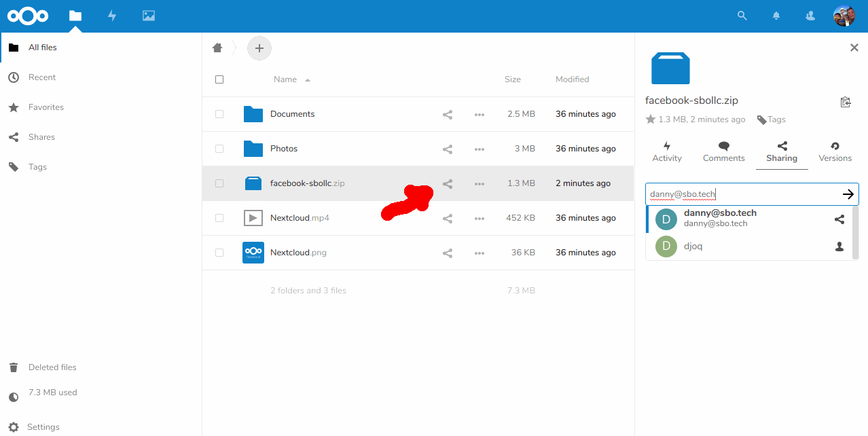868x436 pixels.
Task: Open the Contacts menu in the top bar
Action: 810,16
